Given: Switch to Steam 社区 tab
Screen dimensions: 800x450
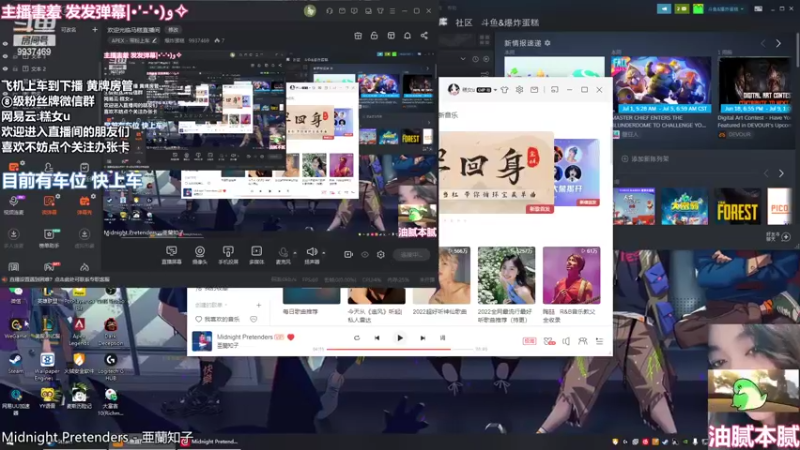Looking at the screenshot, I should tap(463, 23).
